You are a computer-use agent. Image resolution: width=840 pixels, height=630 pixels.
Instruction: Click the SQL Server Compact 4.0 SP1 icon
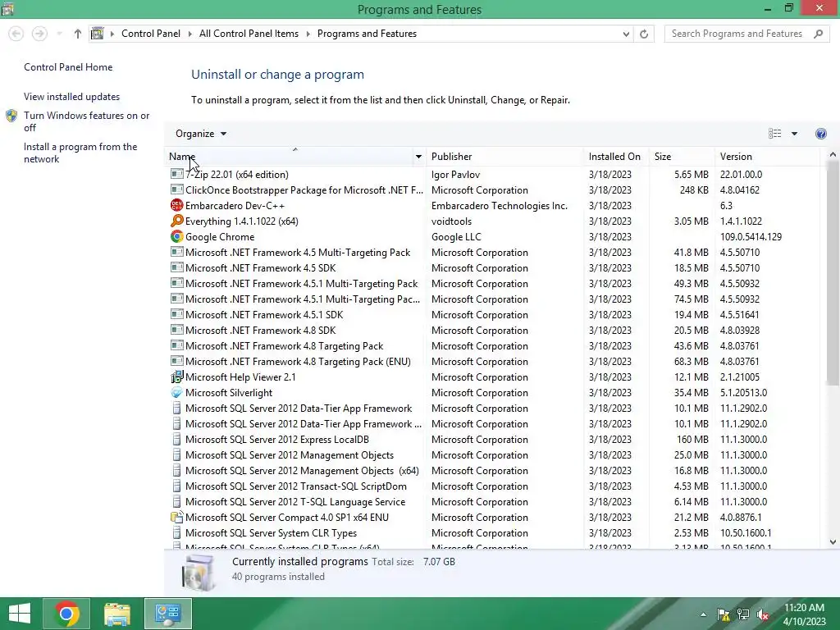point(177,517)
